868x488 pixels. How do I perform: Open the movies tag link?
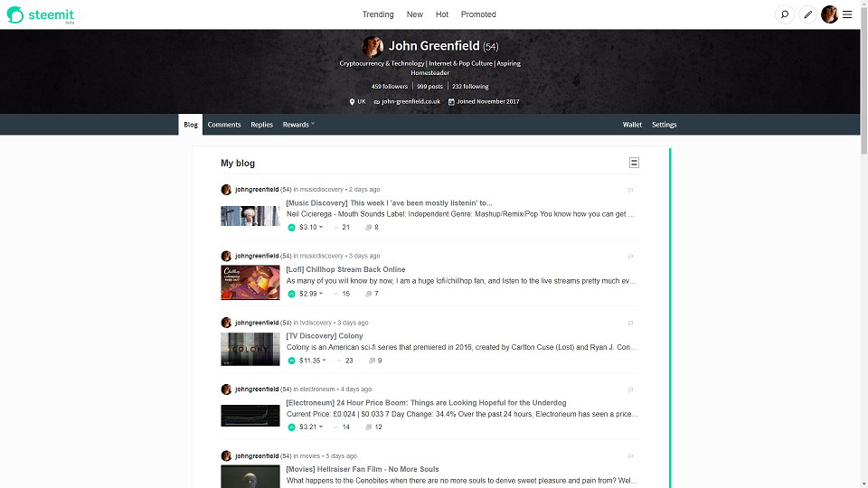coord(310,455)
